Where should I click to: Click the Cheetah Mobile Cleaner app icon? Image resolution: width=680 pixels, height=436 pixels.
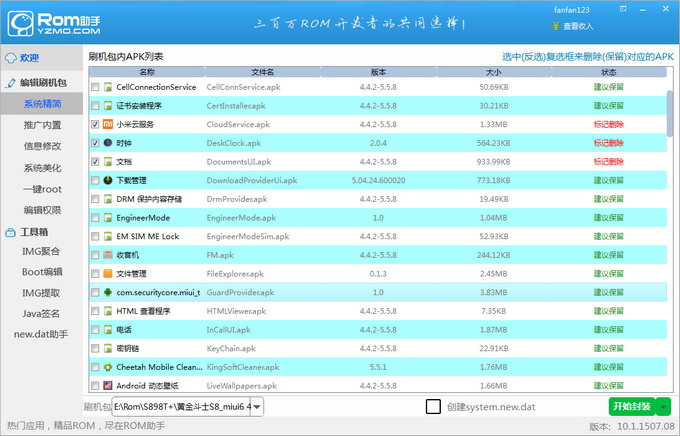click(x=108, y=367)
